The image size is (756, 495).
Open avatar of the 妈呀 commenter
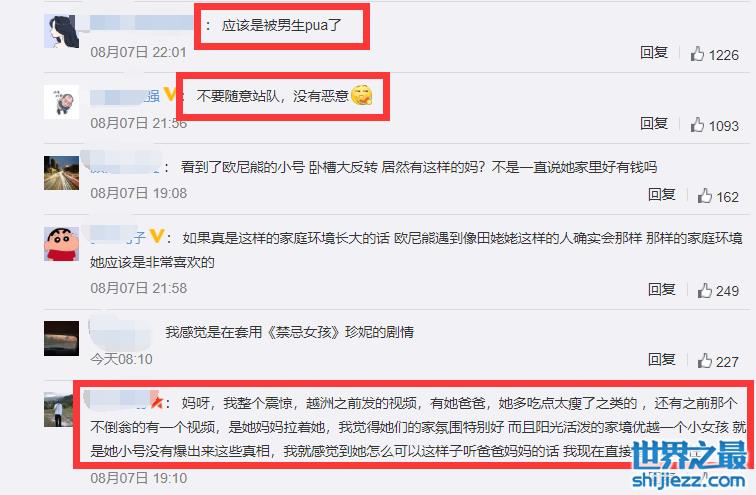pyautogui.click(x=59, y=410)
